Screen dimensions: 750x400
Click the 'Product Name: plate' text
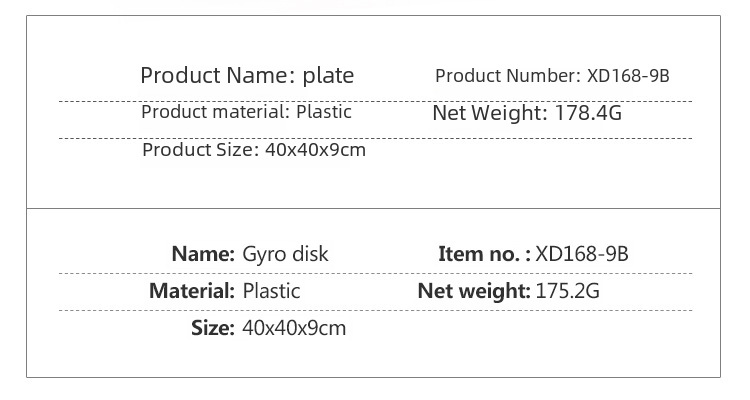pos(247,76)
